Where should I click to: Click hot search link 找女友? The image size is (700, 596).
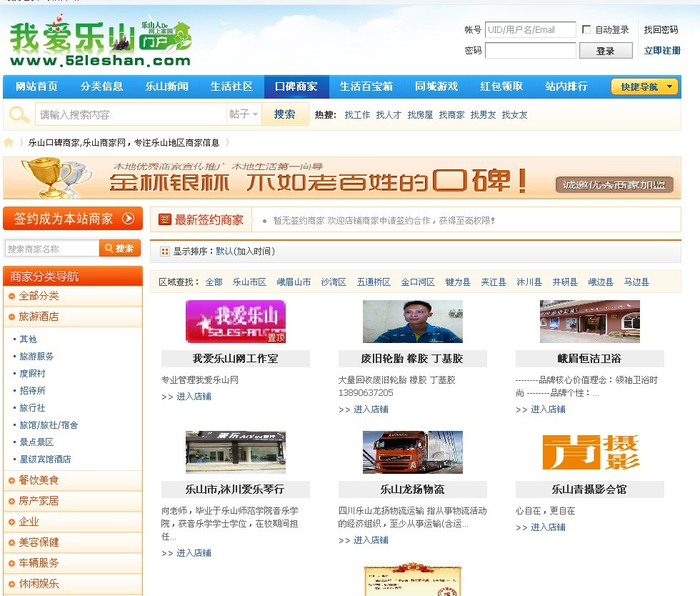(x=514, y=115)
